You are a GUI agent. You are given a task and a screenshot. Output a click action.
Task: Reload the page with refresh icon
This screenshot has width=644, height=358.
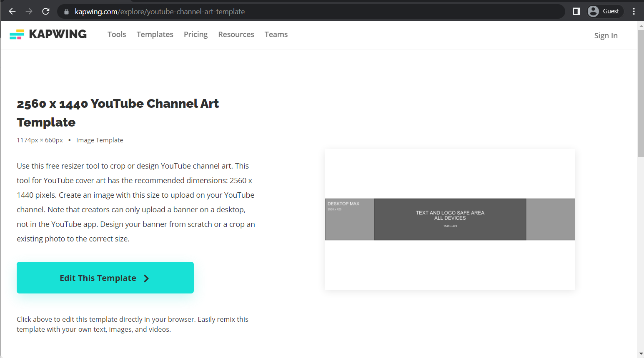(x=46, y=12)
